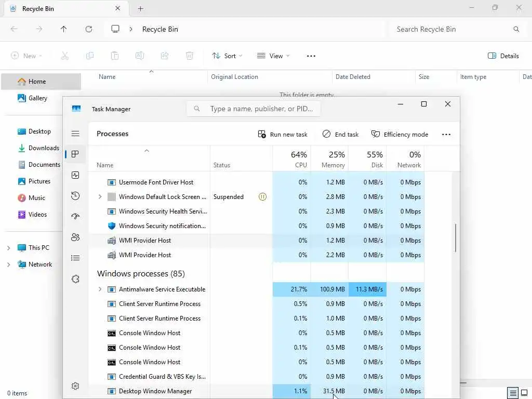Select Desktop Window Manager process
The image size is (532, 399).
256,391
